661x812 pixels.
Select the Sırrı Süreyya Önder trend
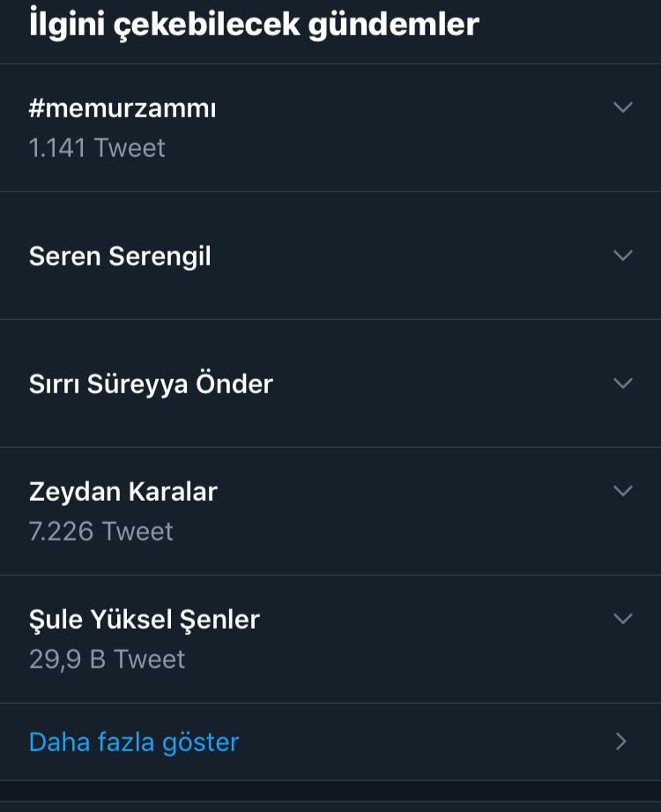[x=151, y=384]
